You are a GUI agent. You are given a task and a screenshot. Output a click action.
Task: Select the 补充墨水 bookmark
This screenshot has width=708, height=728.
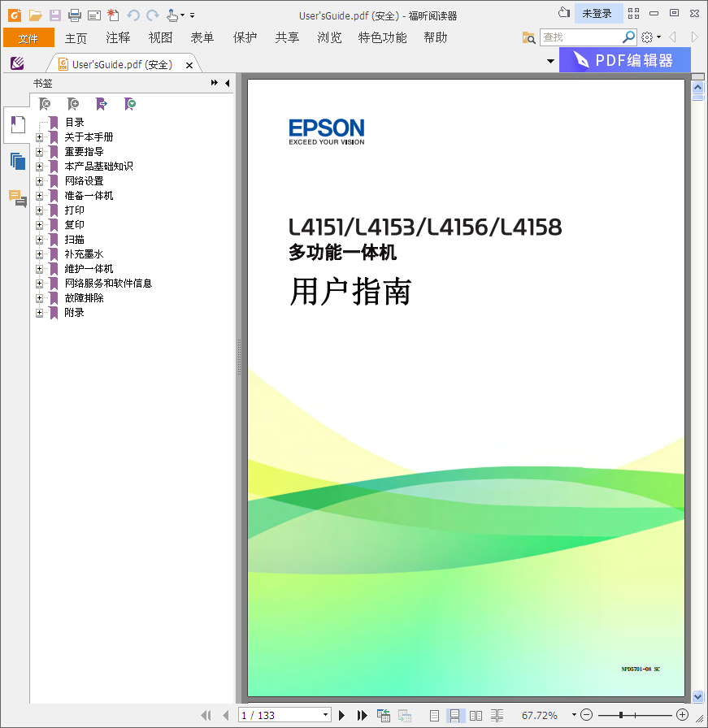(x=84, y=254)
